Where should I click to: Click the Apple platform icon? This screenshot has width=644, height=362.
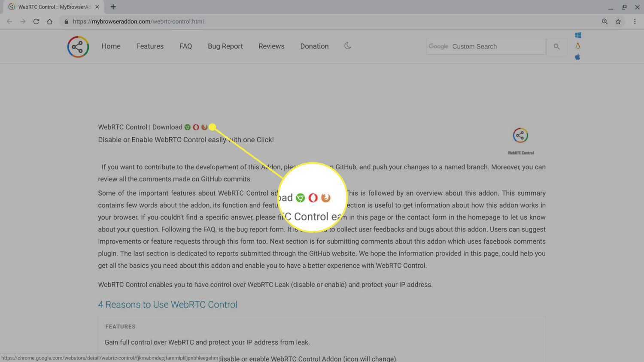pyautogui.click(x=578, y=57)
